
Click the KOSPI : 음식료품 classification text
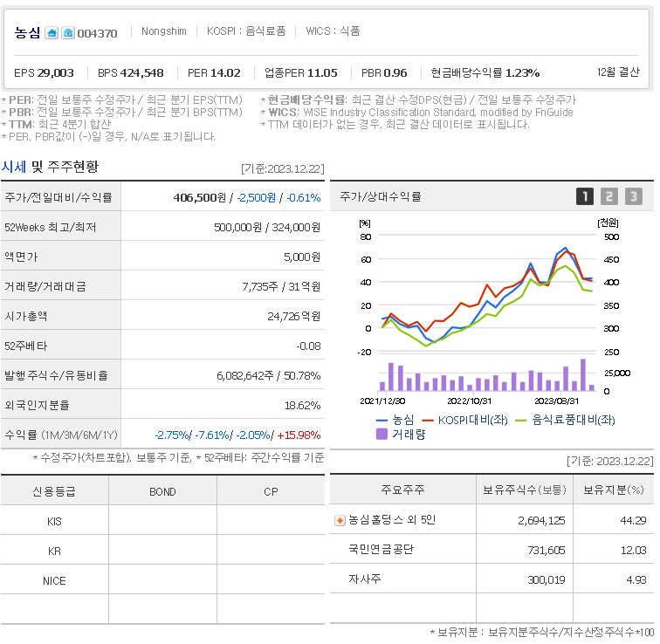[246, 31]
